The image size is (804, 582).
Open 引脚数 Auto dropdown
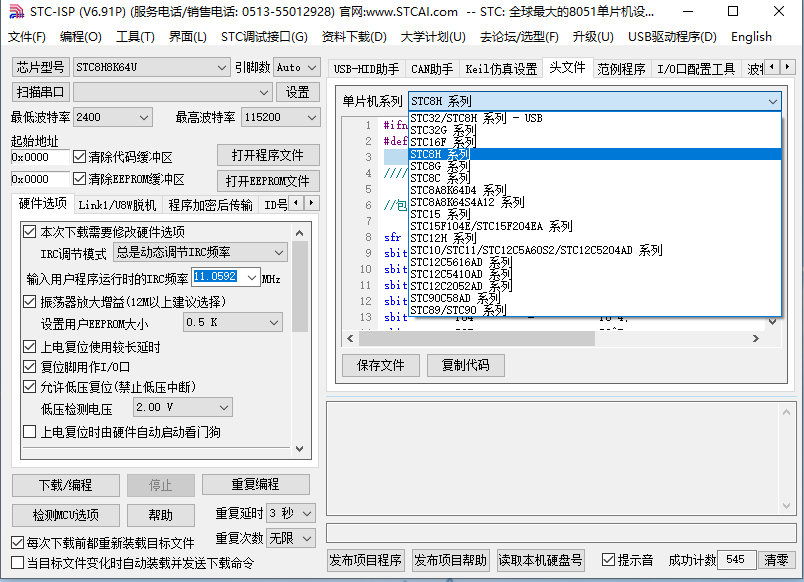(297, 67)
